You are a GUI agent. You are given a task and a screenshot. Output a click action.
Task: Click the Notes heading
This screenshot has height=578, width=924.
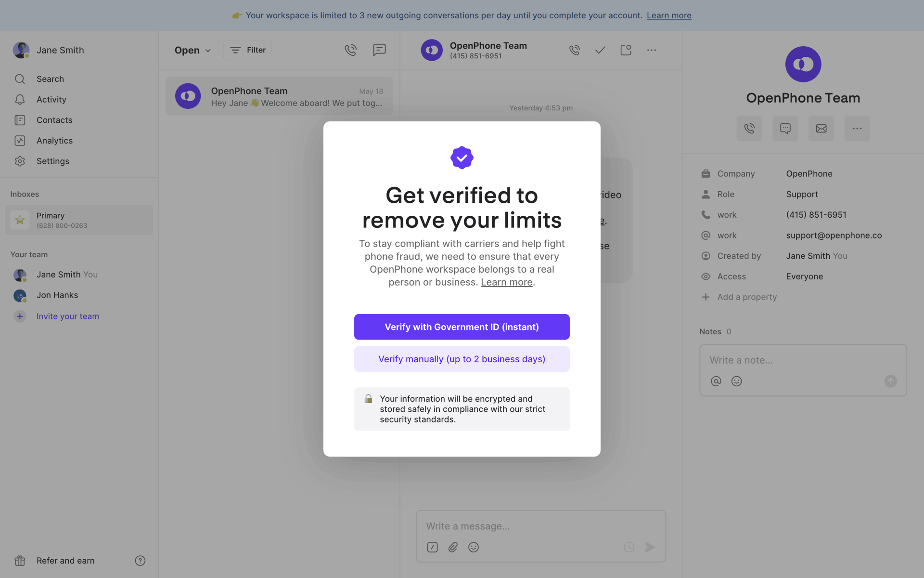(x=710, y=331)
